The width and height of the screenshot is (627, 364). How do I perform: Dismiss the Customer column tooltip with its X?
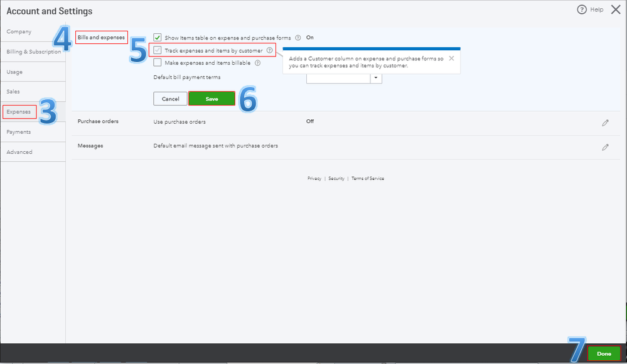tap(451, 58)
